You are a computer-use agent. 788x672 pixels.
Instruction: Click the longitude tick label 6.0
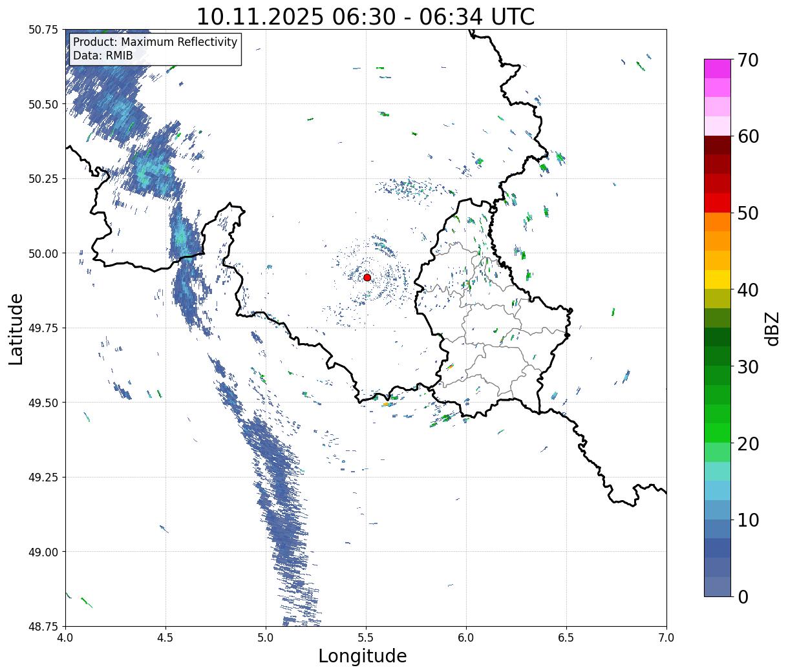[x=466, y=638]
